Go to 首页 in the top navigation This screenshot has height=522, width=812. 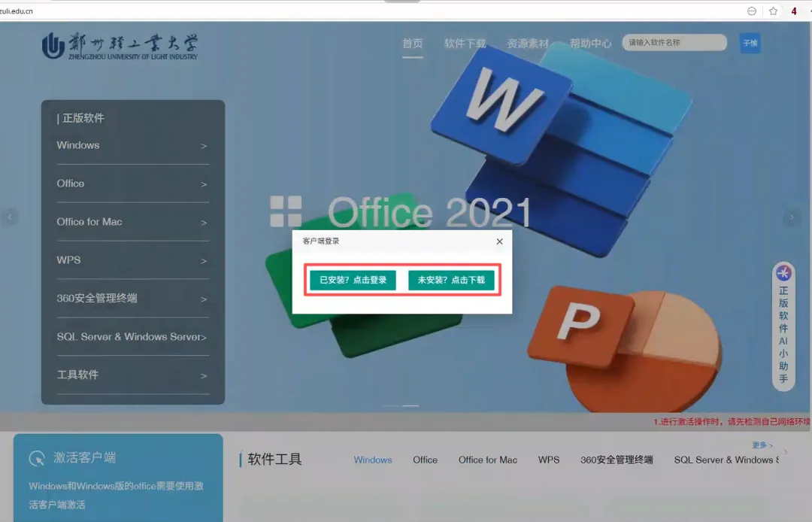pyautogui.click(x=413, y=44)
